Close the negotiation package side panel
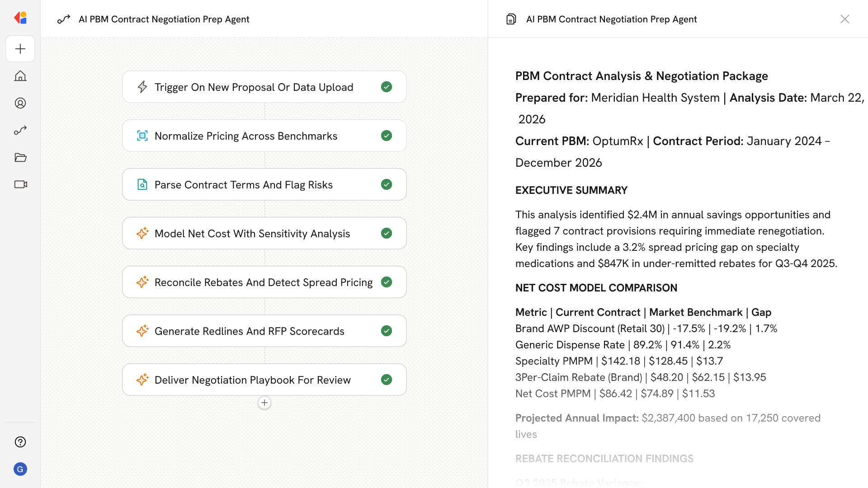The image size is (868, 488). point(844,19)
